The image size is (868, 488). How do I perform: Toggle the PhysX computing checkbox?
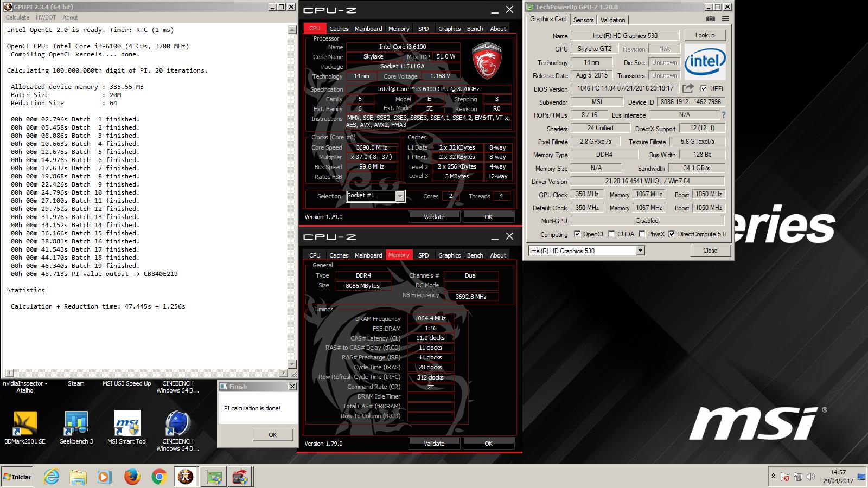click(x=642, y=234)
